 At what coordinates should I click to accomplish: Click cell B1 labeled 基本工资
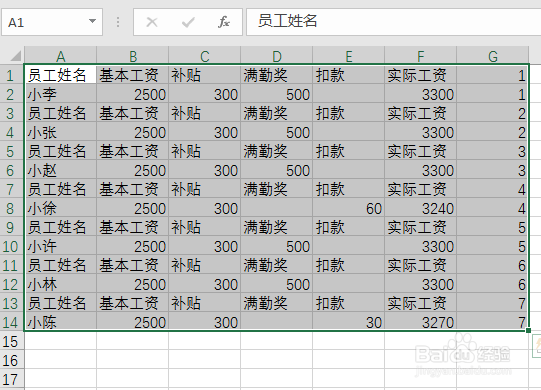pos(132,75)
